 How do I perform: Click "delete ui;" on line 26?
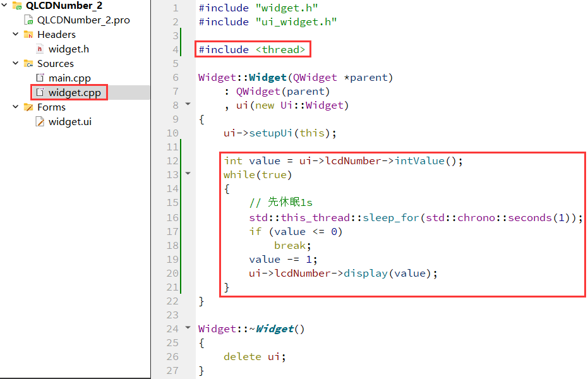click(255, 356)
